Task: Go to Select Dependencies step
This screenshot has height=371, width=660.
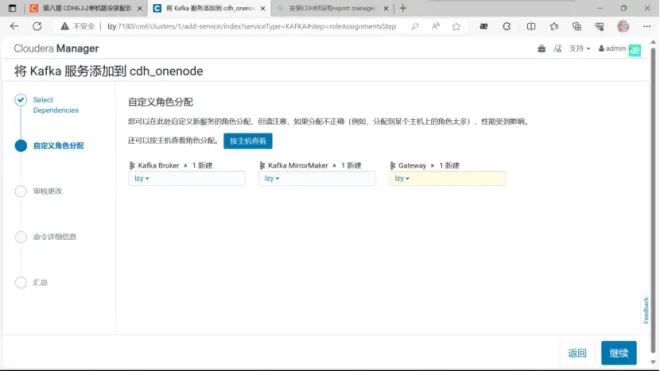Action: pyautogui.click(x=56, y=105)
